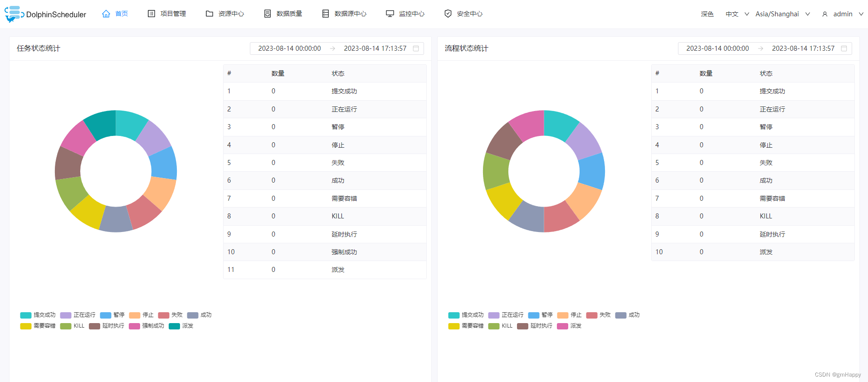Toggle 失败 legend in task status chart

pyautogui.click(x=170, y=315)
